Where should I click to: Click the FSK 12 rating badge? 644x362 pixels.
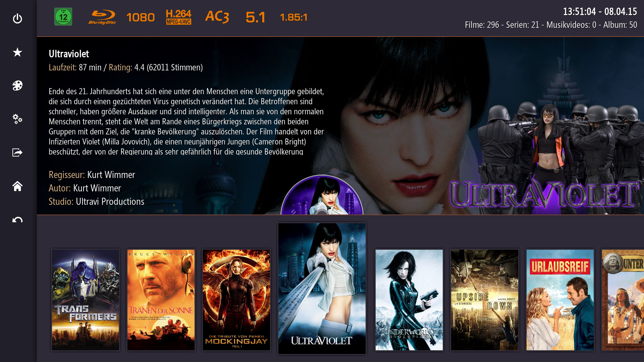63,17
